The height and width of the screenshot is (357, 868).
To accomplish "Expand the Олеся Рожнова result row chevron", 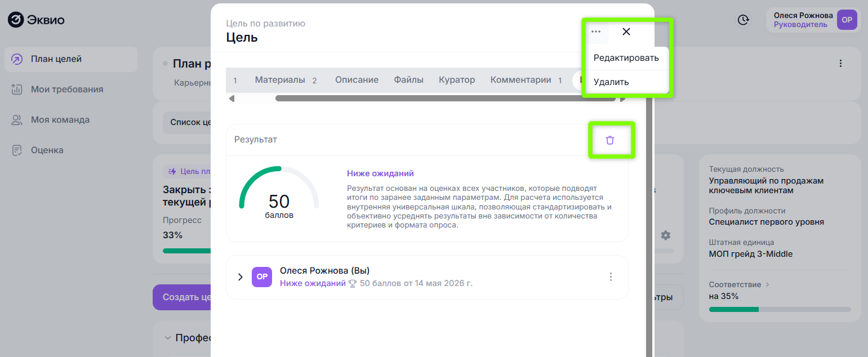I will coord(240,277).
